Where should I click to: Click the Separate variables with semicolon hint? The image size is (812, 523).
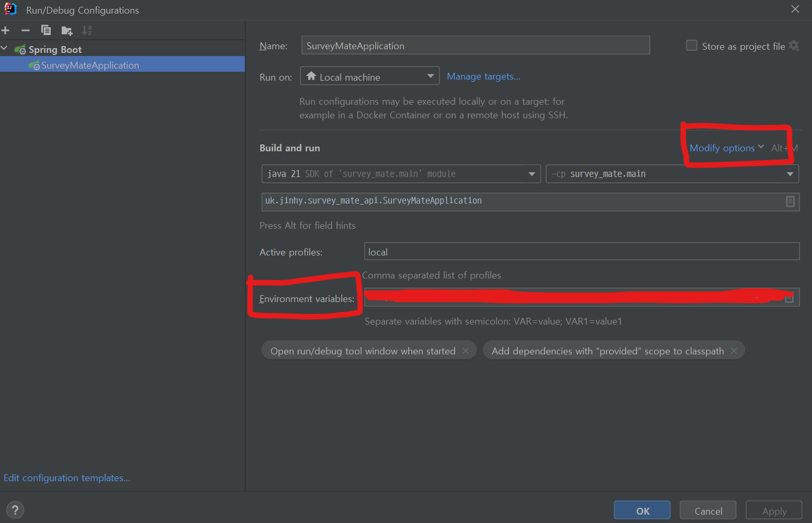point(493,321)
